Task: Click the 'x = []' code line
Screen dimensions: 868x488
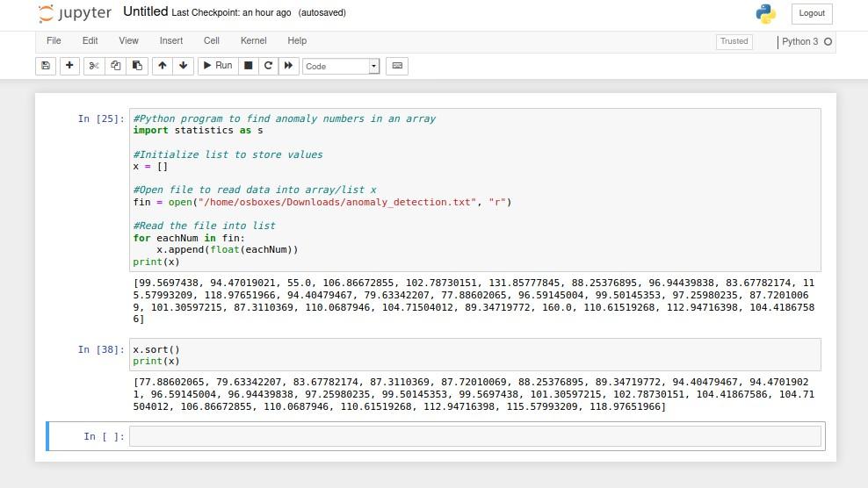Action: pyautogui.click(x=150, y=167)
